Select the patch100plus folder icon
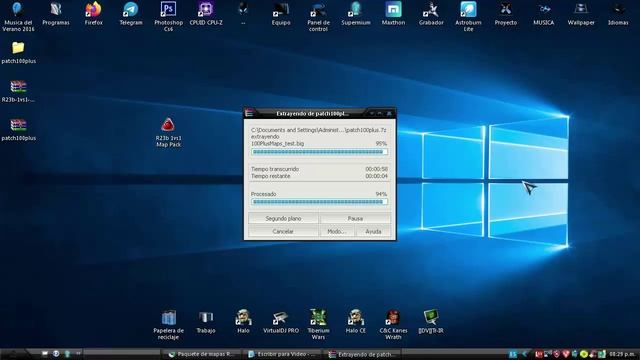Viewport: 640px width, 360px height. click(x=18, y=52)
